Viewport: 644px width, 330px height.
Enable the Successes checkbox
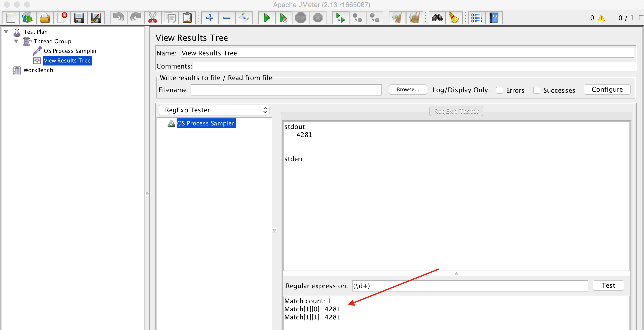pyautogui.click(x=537, y=90)
